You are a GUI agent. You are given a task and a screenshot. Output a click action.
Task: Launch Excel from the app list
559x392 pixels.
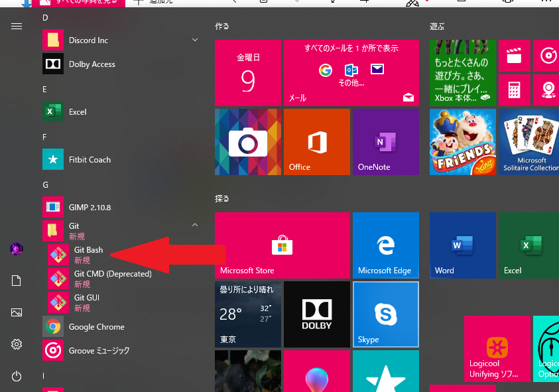point(120,111)
